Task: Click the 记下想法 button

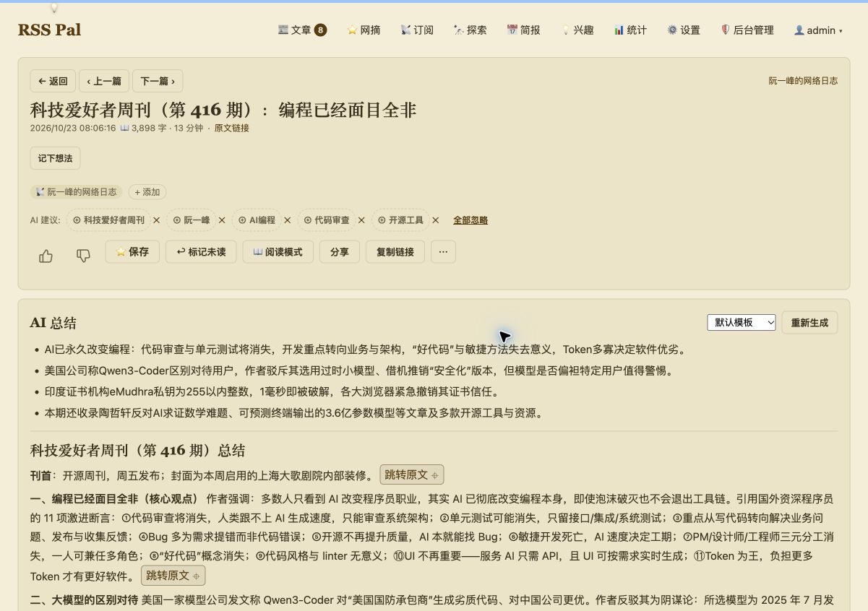Action: pyautogui.click(x=56, y=158)
